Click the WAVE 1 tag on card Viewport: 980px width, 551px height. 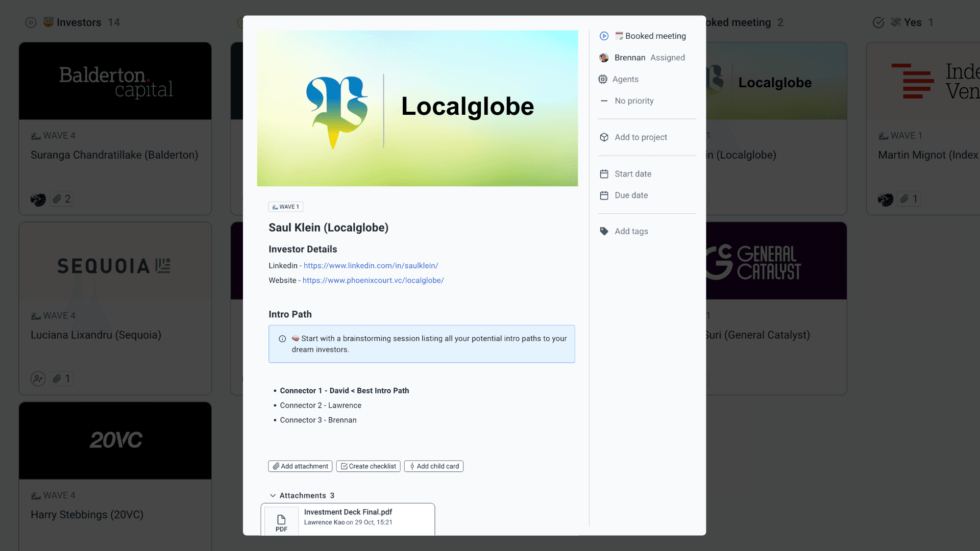click(x=286, y=207)
